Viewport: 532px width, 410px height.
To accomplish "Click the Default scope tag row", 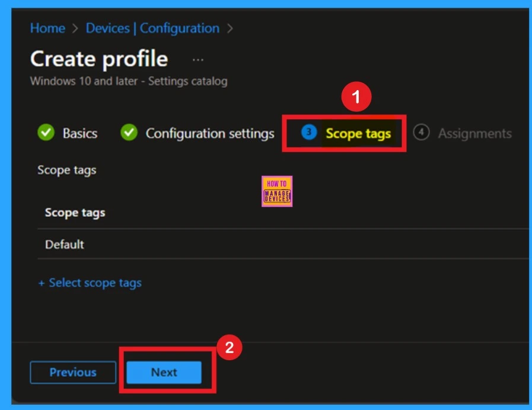I will pos(283,244).
